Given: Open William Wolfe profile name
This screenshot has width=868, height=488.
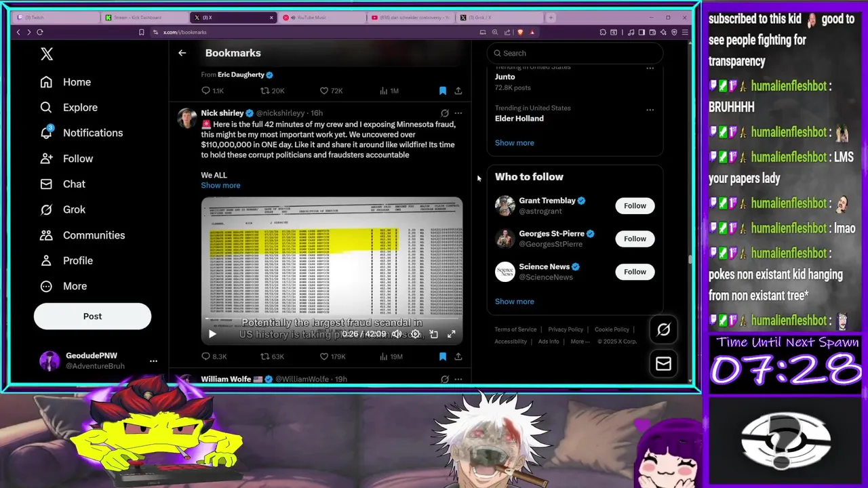Looking at the screenshot, I should pyautogui.click(x=226, y=379).
